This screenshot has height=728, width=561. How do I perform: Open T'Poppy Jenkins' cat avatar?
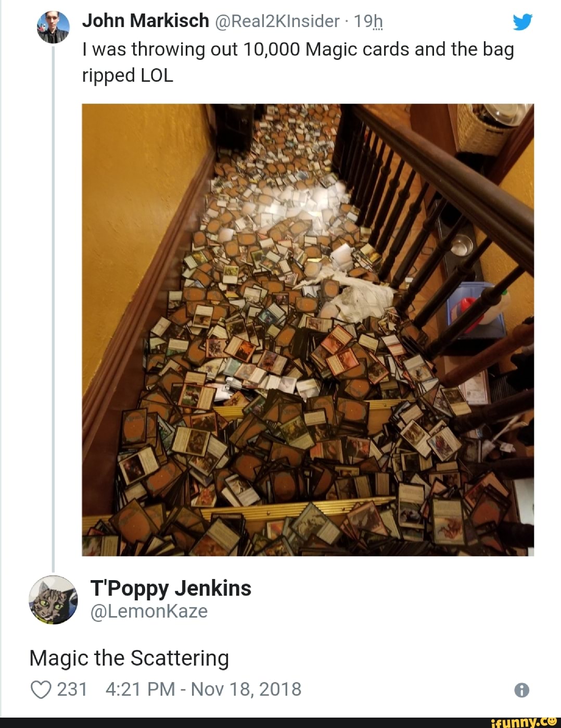(53, 600)
